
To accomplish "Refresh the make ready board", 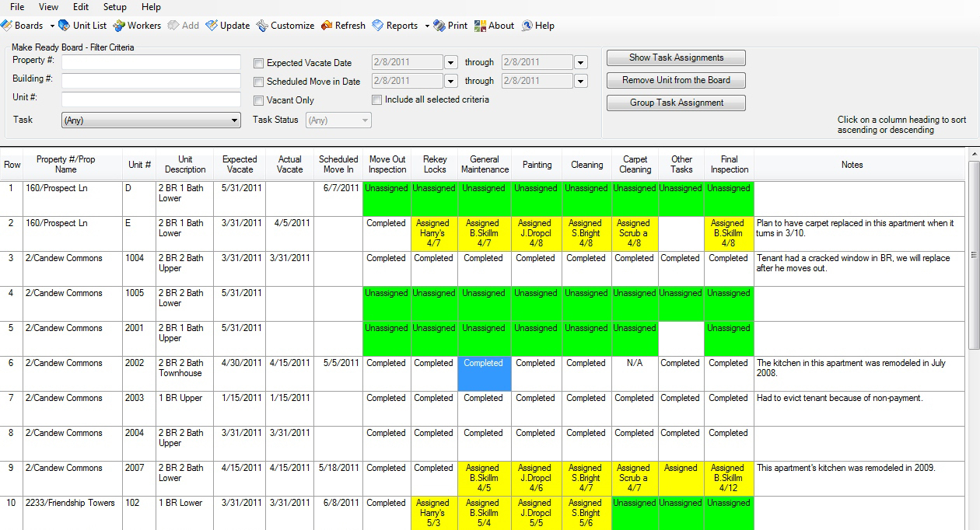I will (x=327, y=26).
